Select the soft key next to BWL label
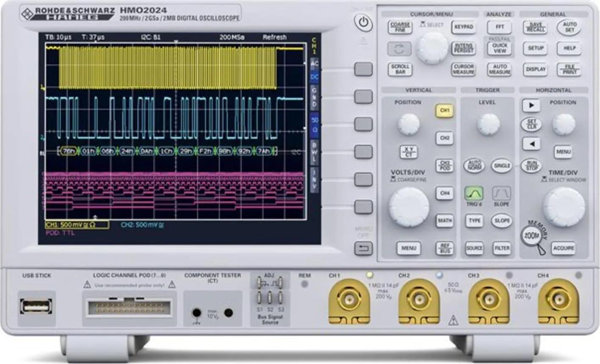600x364 pixels. pyautogui.click(x=363, y=152)
